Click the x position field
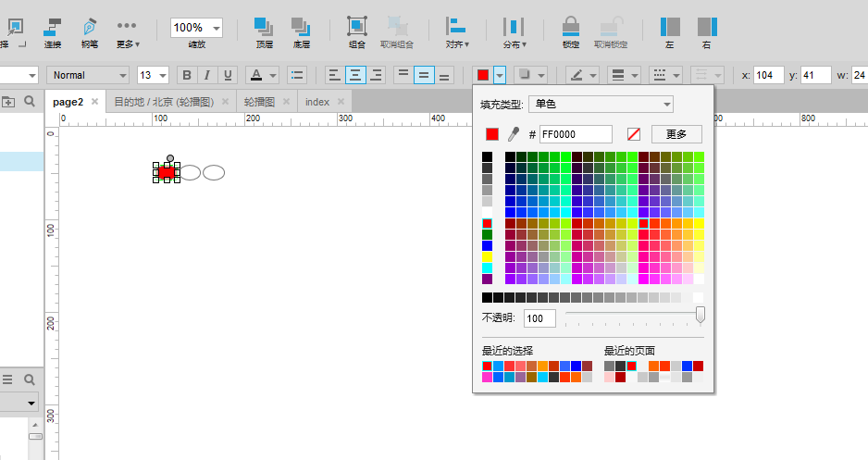 coord(769,75)
